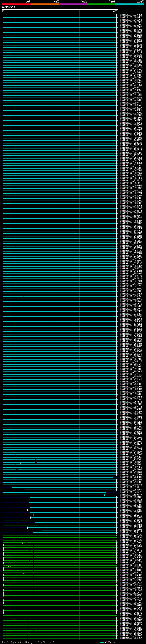Select label UniRef100_B9HY87
146x644 pixels.
(x=131, y=495)
